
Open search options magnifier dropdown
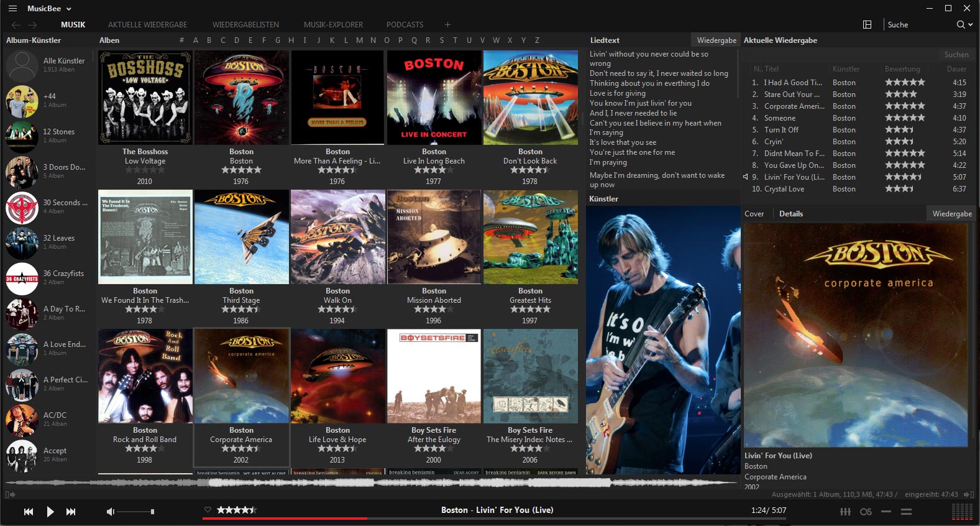point(964,25)
